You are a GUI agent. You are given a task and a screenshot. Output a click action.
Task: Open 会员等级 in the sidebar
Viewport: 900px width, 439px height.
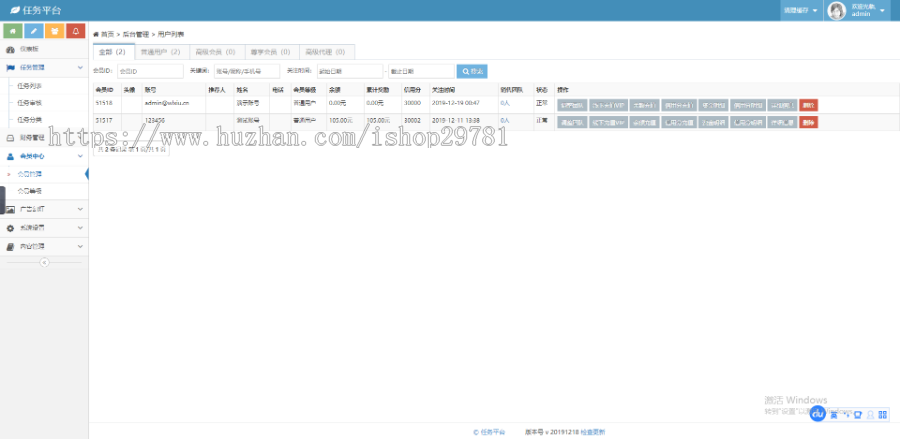[x=30, y=191]
